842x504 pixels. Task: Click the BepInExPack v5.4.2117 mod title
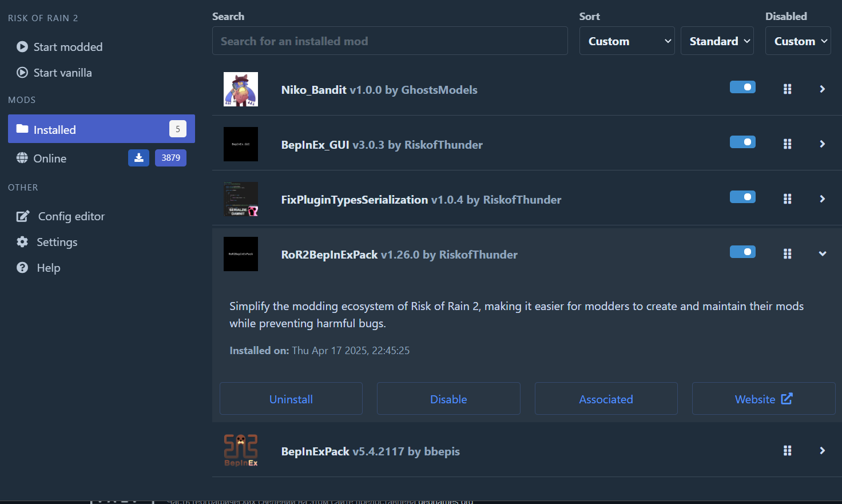tap(371, 451)
